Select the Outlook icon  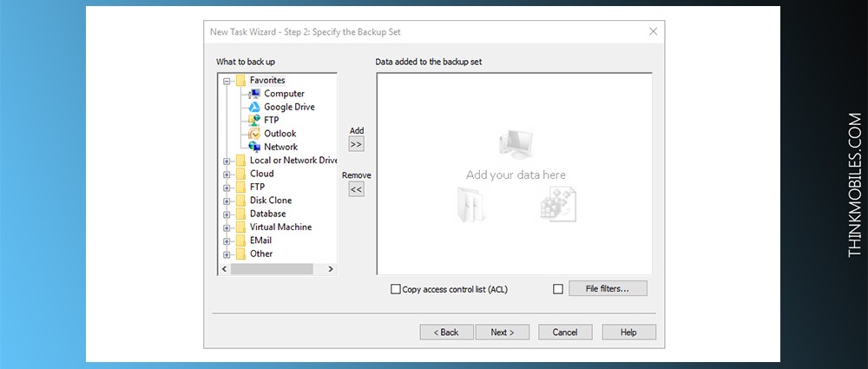click(x=254, y=134)
